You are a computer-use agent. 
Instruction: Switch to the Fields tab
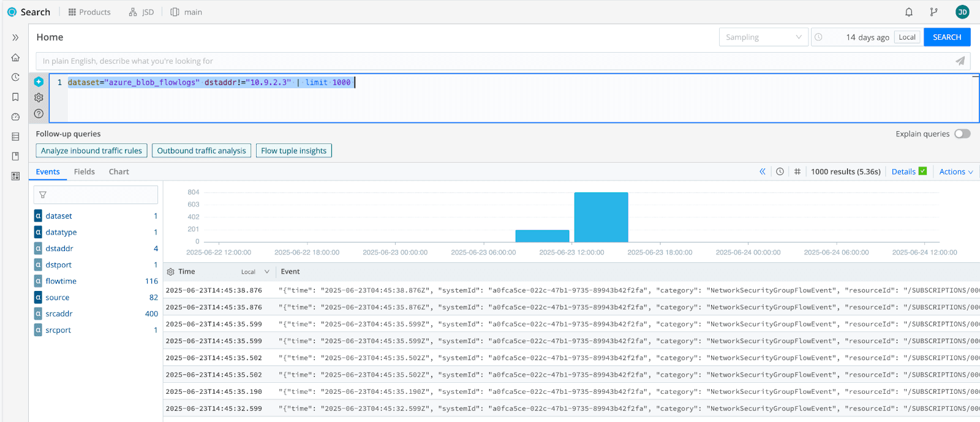click(x=85, y=171)
